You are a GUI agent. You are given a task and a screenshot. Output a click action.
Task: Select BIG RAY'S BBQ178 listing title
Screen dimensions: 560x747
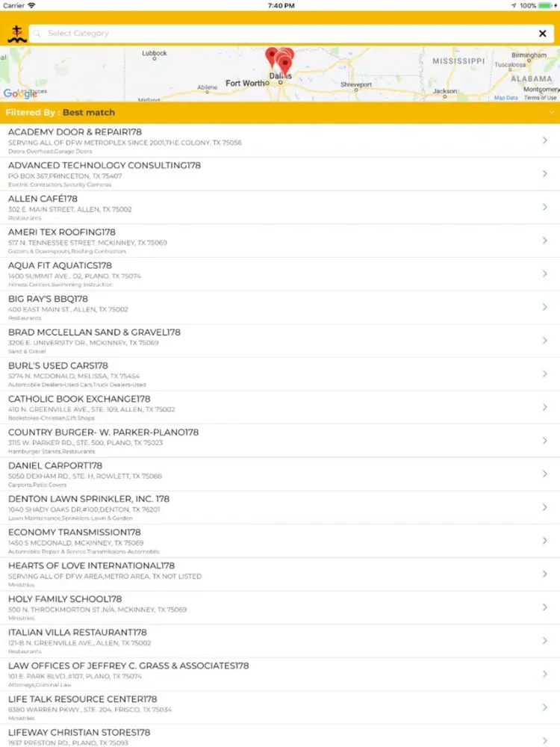point(48,299)
